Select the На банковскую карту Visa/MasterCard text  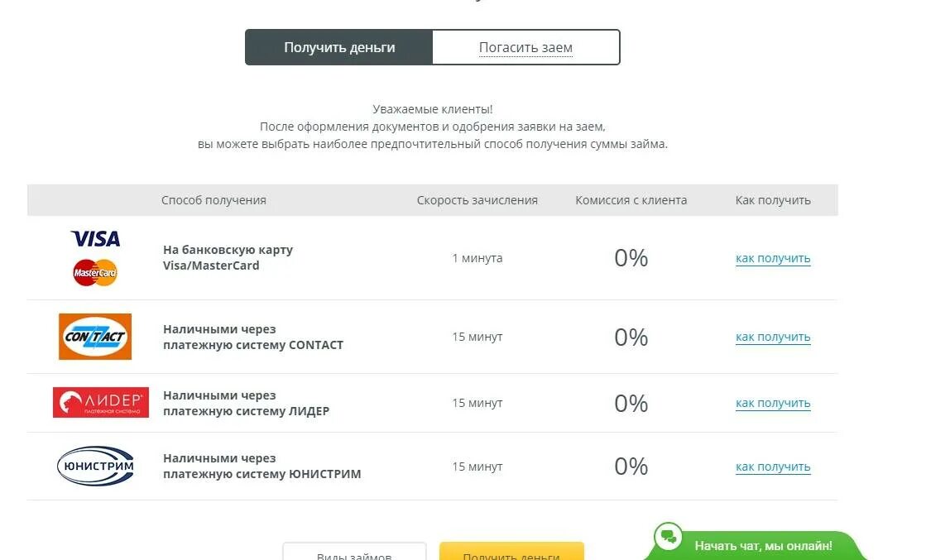pos(228,258)
